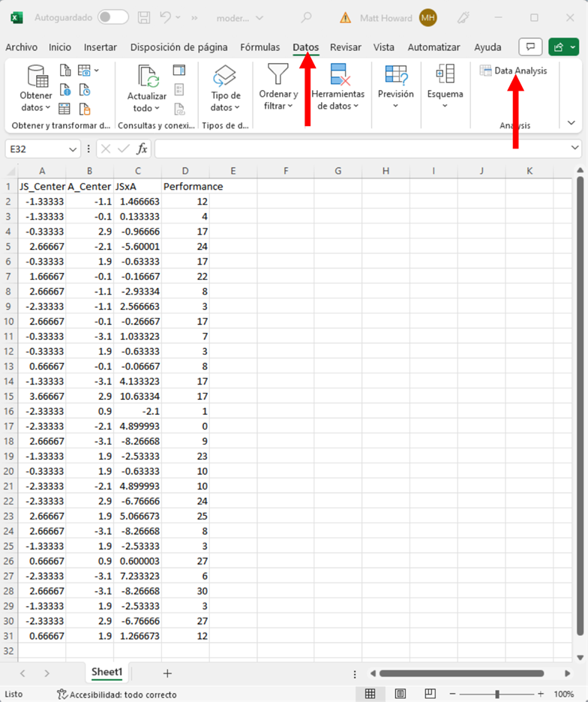This screenshot has width=588, height=702.
Task: Switch to Page Break Preview view
Action: coord(431,694)
